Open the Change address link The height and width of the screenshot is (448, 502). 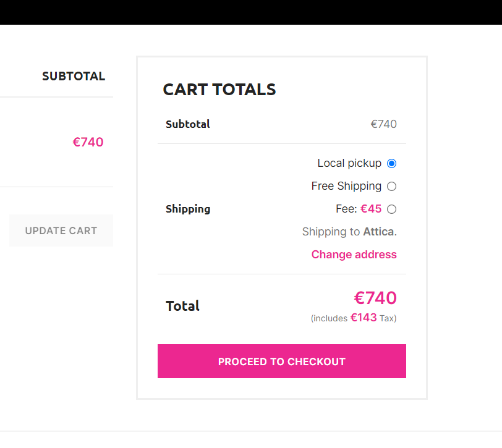click(x=354, y=255)
